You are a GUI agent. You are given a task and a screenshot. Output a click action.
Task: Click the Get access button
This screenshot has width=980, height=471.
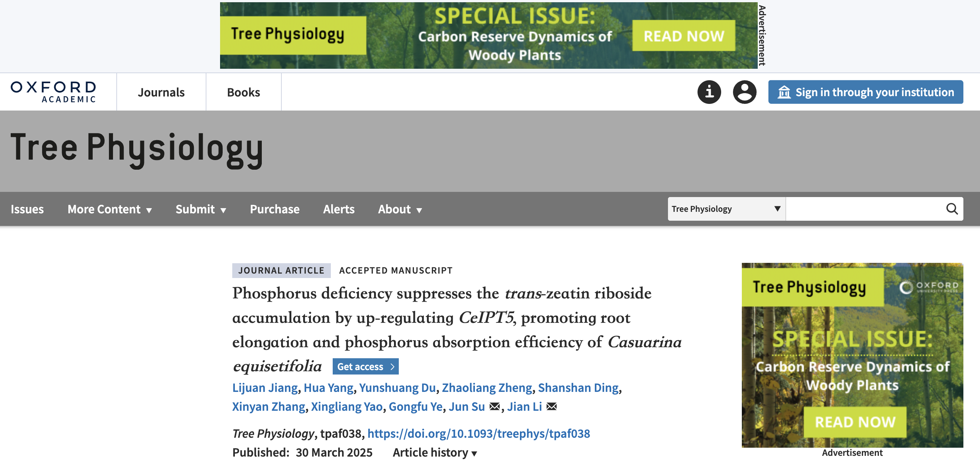(365, 366)
